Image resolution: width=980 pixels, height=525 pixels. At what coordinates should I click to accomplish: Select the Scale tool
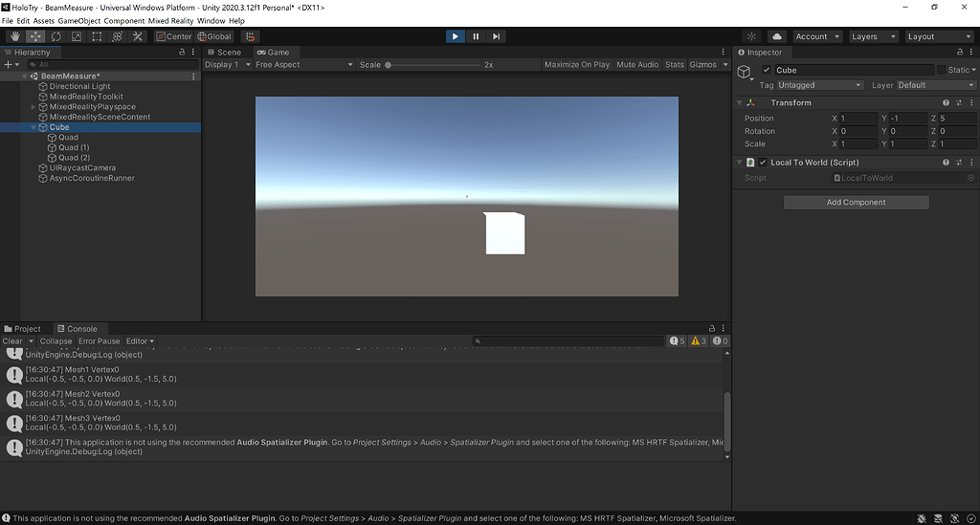(77, 36)
